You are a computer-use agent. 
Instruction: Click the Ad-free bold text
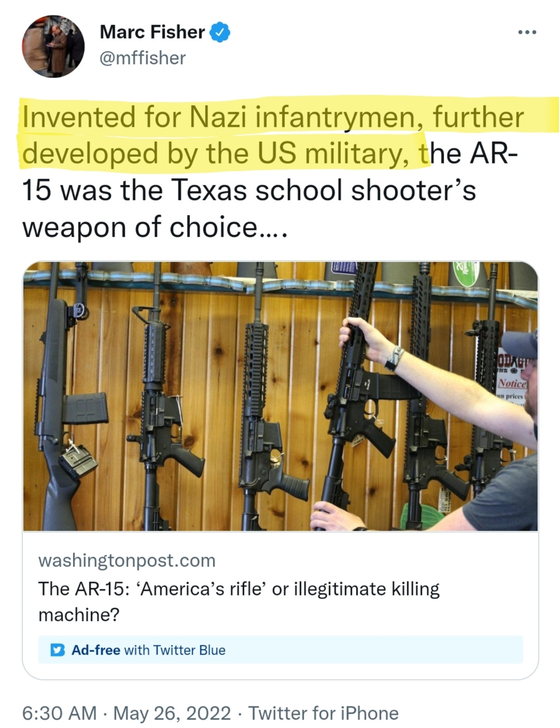coord(96,650)
